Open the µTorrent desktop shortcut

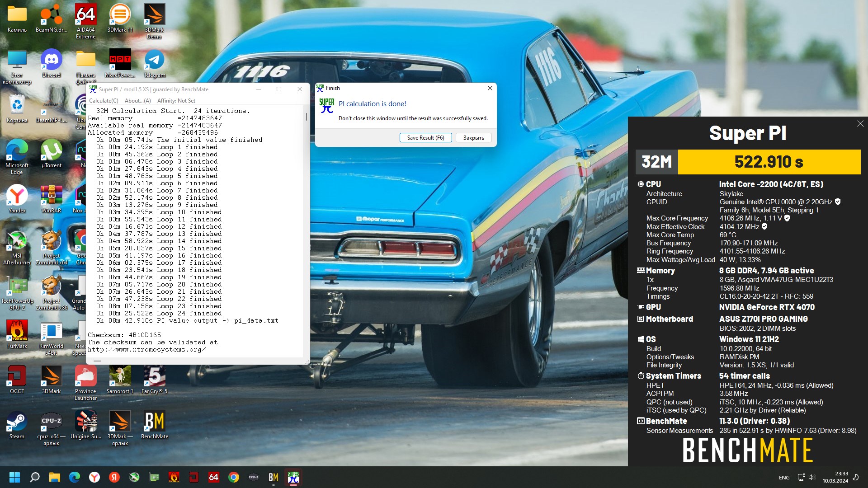tap(52, 154)
